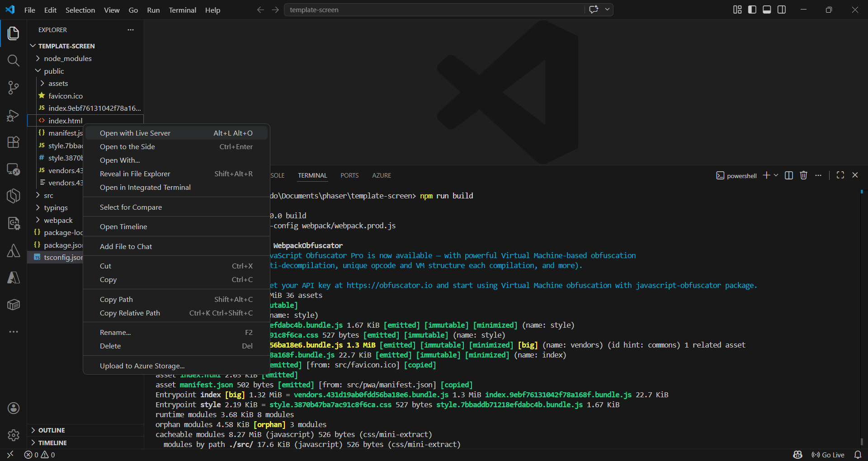Click the Explorer files icon
The width and height of the screenshot is (868, 461).
(14, 33)
